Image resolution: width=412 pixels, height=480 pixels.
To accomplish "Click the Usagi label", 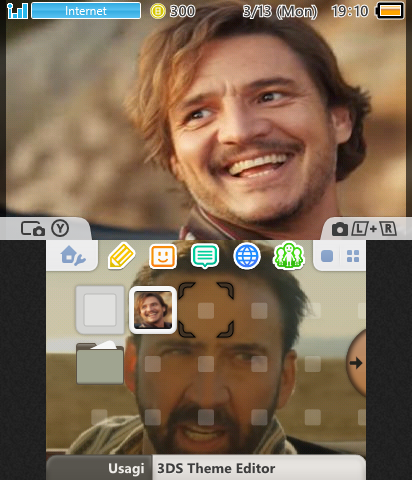I will coord(126,468).
